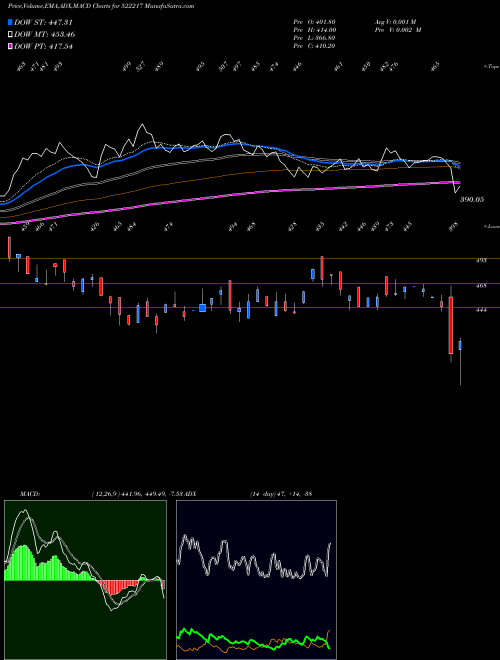The height and width of the screenshot is (660, 500).
Task: Click the large red candlestick near the chart end
Action: pos(451,325)
